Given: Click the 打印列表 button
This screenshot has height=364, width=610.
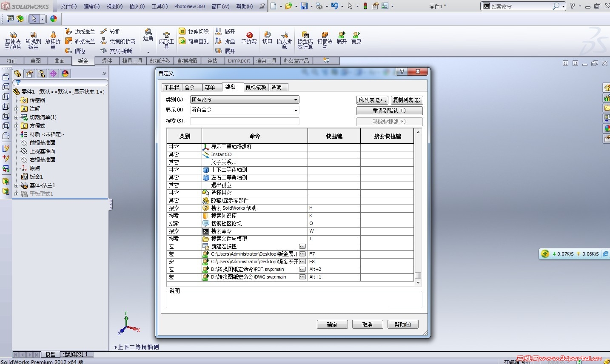Looking at the screenshot, I should 372,100.
